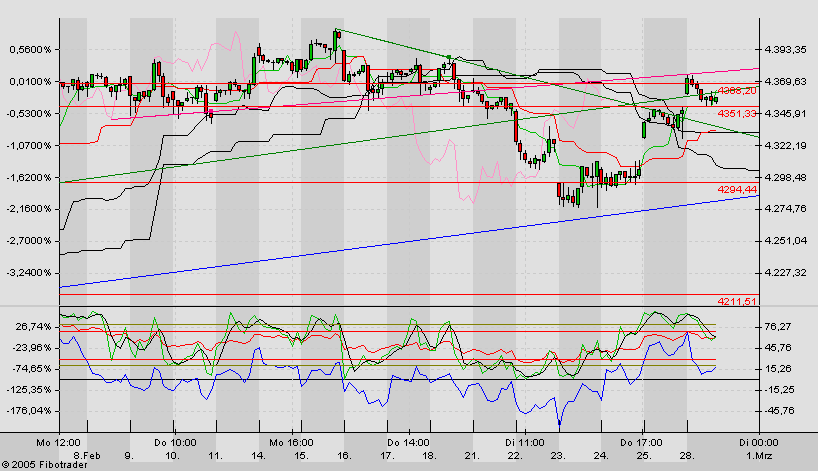The image size is (818, 471).
Task: Click the 26,74% indicator axis label
Action: pos(34,327)
